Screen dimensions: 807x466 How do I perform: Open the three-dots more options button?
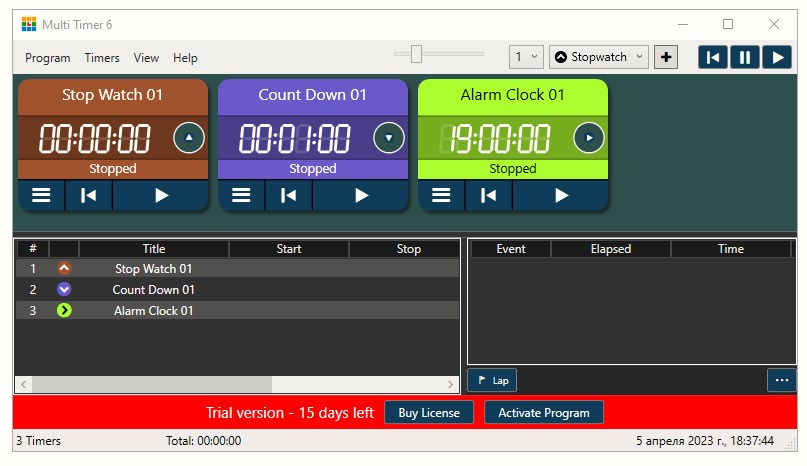[782, 380]
